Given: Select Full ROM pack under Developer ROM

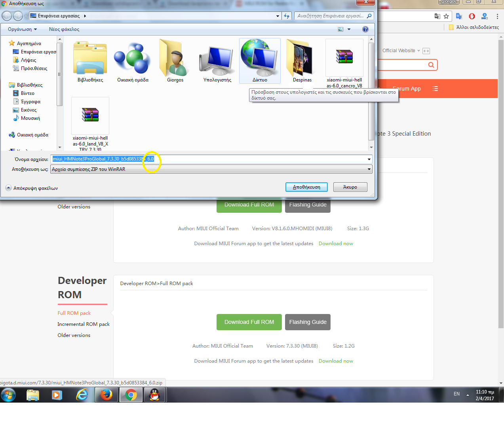Looking at the screenshot, I should (x=74, y=313).
